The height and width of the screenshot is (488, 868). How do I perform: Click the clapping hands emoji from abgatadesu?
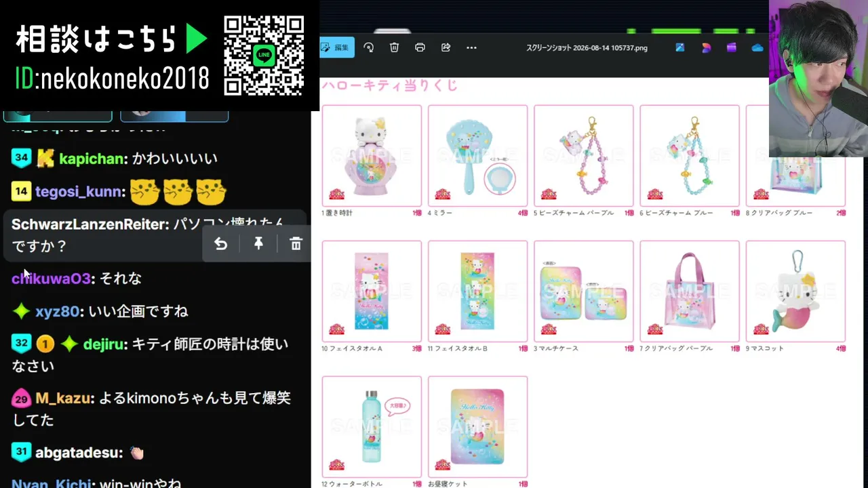[x=137, y=453]
